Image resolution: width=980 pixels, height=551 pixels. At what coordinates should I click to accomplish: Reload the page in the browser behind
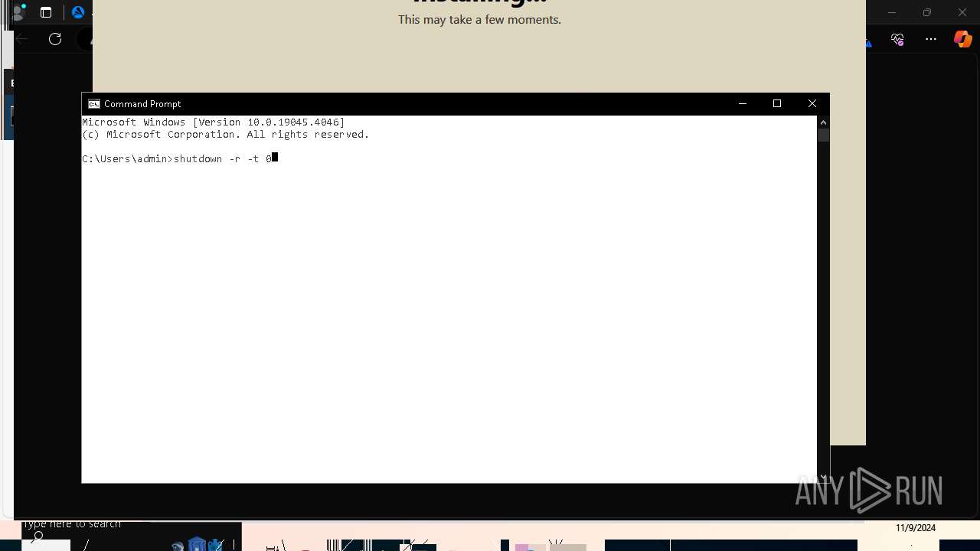(55, 39)
